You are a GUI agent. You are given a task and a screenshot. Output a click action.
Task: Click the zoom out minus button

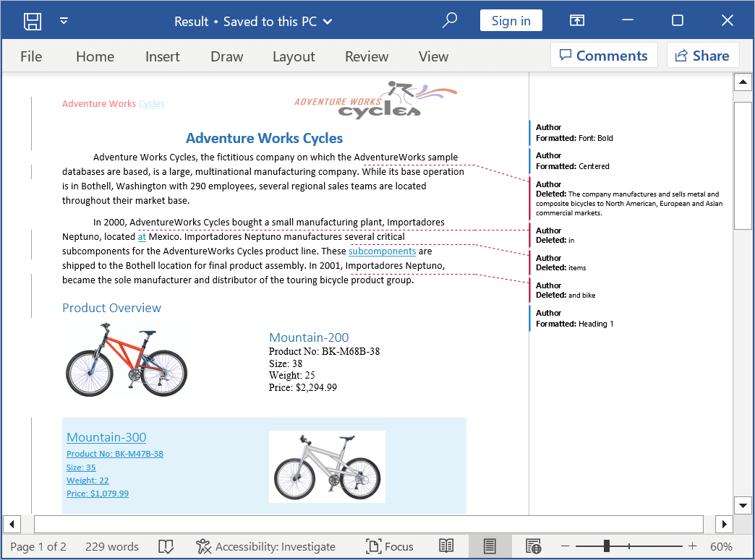coord(566,546)
